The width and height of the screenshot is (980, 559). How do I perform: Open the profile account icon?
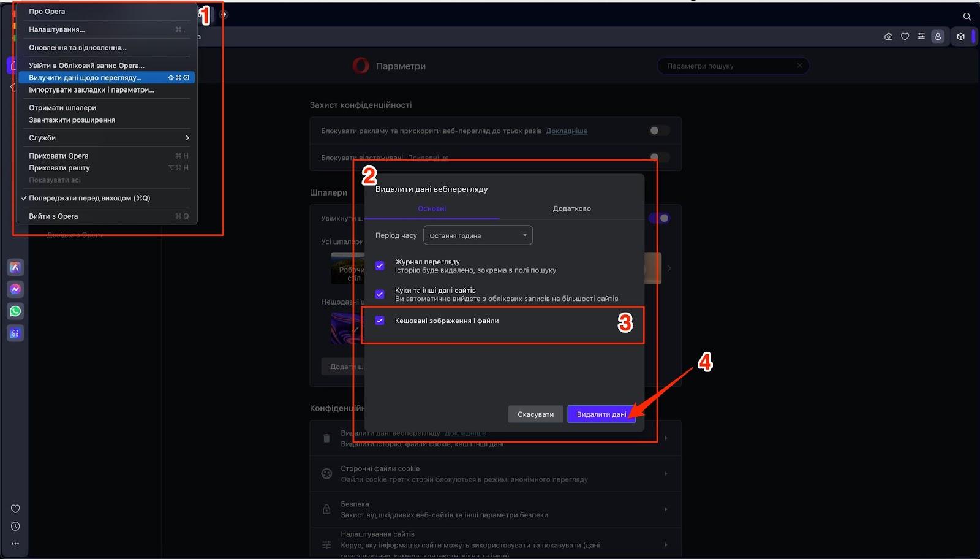click(938, 37)
